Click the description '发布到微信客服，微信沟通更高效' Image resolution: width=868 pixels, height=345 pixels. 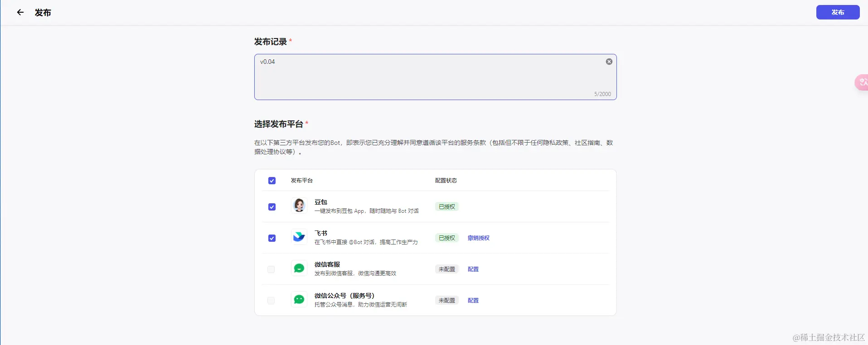pos(355,273)
